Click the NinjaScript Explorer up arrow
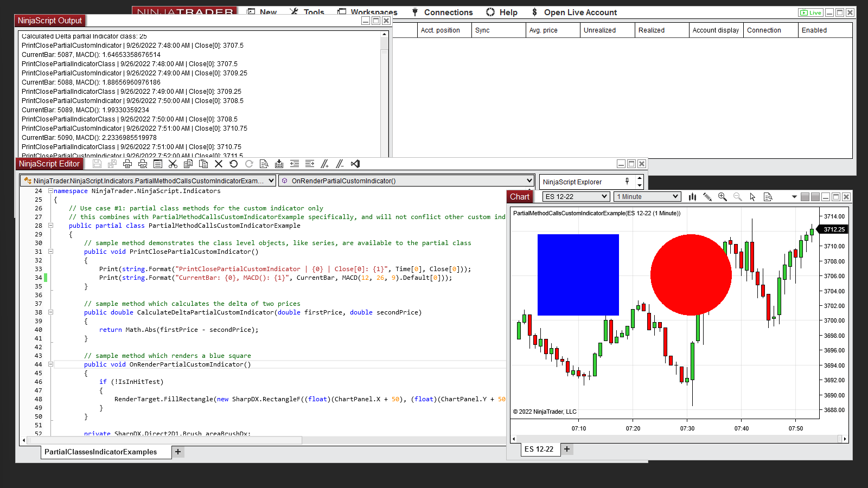The width and height of the screenshot is (868, 488). click(640, 178)
